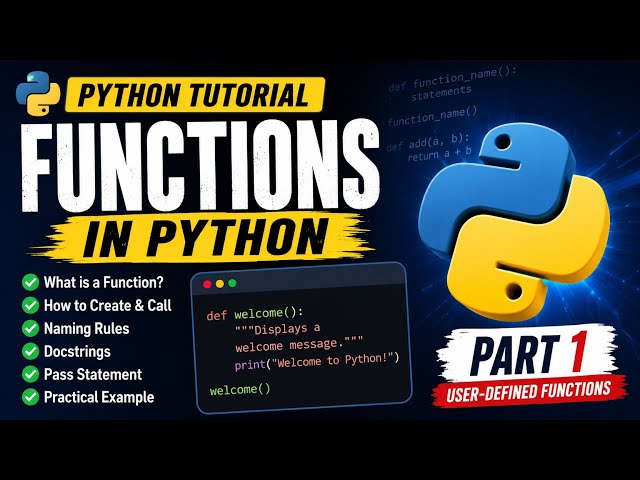
Task: Click the green check next to What is a Function?
Action: pyautogui.click(x=30, y=282)
